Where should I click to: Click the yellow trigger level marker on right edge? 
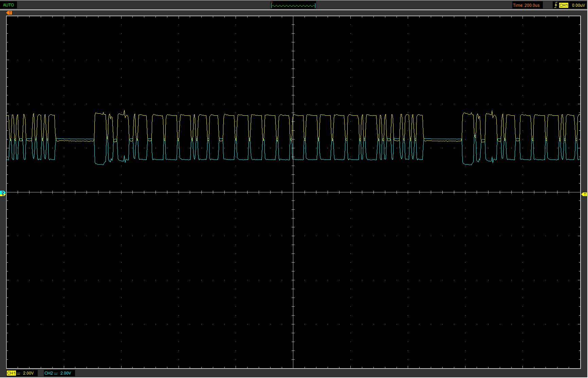click(584, 194)
